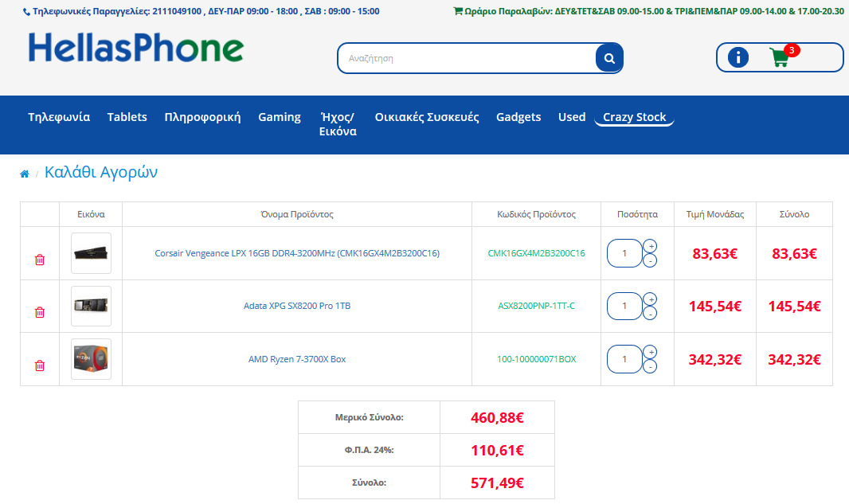Click the Μερικό Σύνολο amount 460,88€
This screenshot has width=849, height=504.
coord(497,417)
